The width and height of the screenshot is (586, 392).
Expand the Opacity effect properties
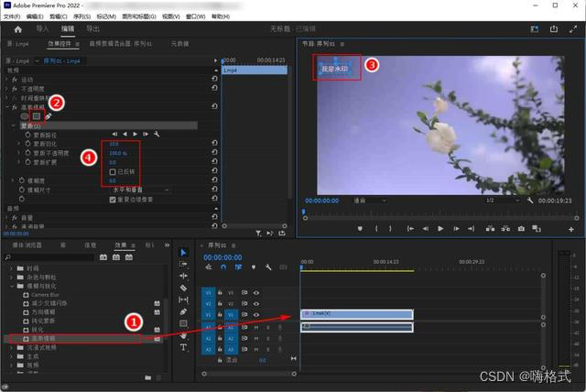[6, 89]
